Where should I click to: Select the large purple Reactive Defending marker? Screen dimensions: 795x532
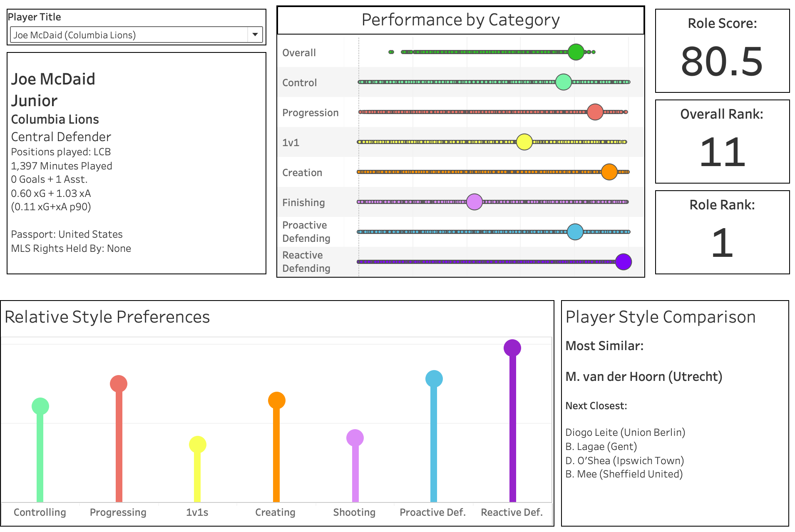pyautogui.click(x=624, y=262)
